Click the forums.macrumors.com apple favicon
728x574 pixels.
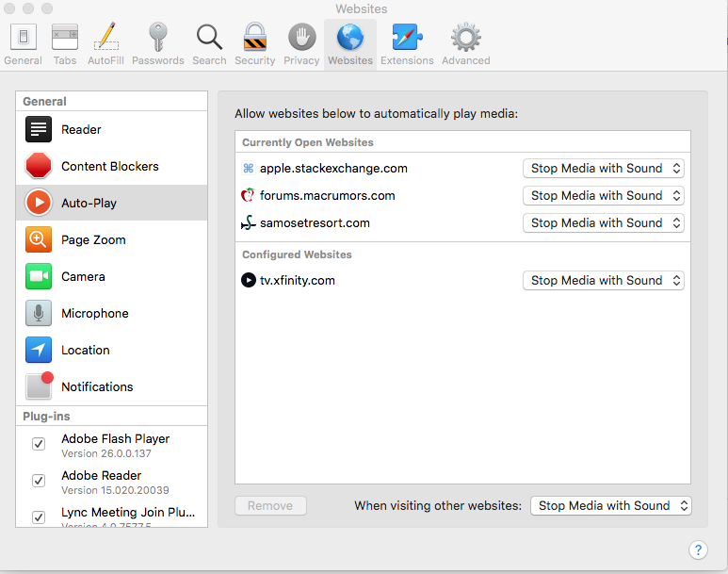pyautogui.click(x=249, y=195)
